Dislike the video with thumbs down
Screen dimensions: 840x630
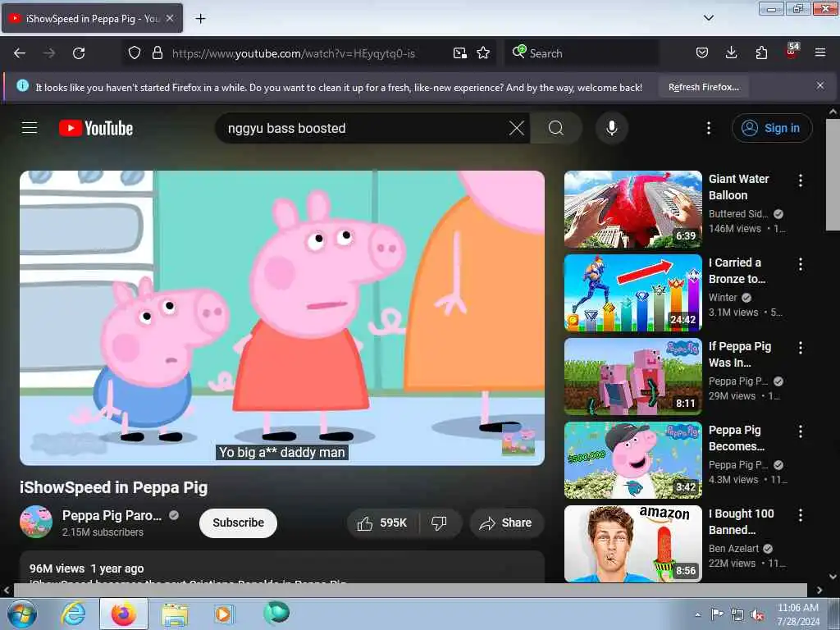coord(440,523)
